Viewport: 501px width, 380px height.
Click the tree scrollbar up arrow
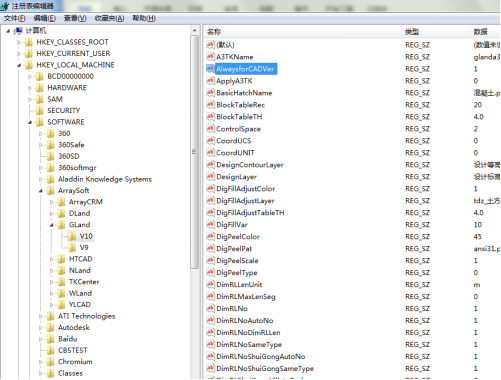coord(195,31)
